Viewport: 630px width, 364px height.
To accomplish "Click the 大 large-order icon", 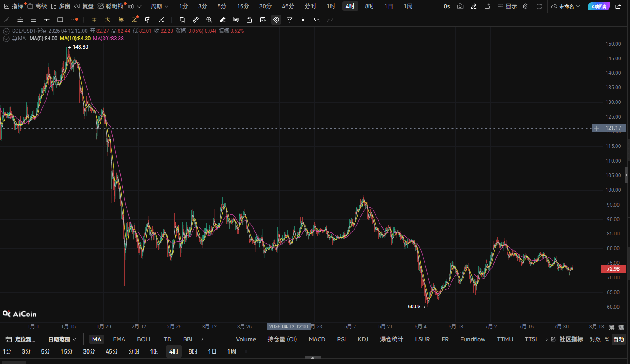I will point(108,20).
